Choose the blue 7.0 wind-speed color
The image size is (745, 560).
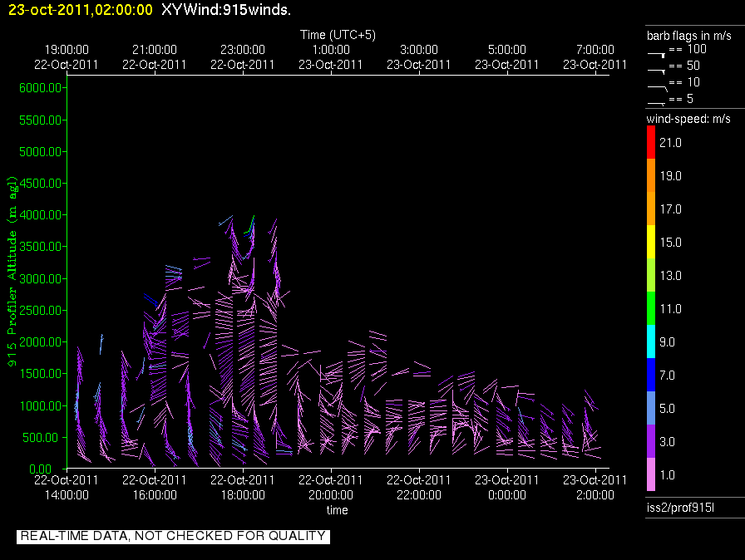[651, 376]
